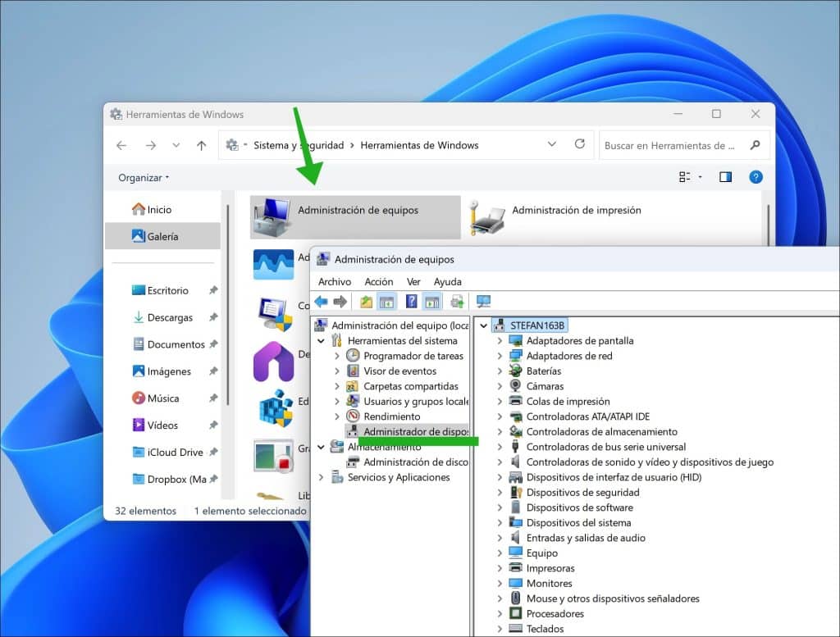Viewport: 840px width, 637px height.
Task: Click the Administración de equipos icon in Explorer
Action: coord(272,217)
